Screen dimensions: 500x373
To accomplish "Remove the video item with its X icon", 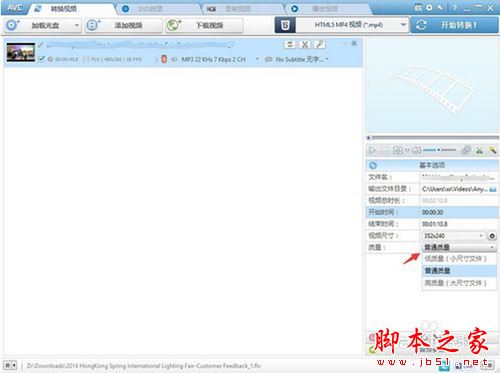I will pyautogui.click(x=354, y=43).
